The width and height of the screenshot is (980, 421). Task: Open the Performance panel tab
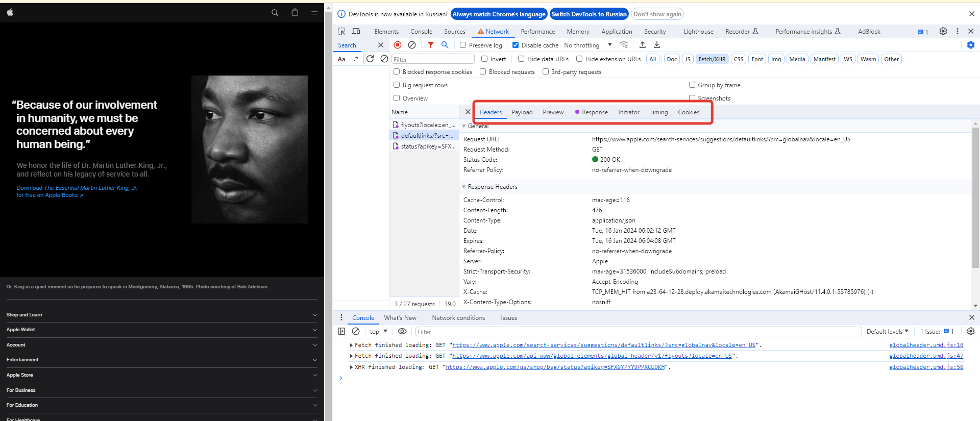(537, 31)
